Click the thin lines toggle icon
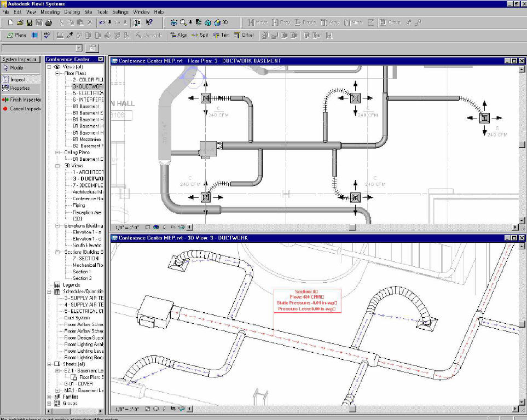Viewport: 527px width, 420px height. 198,22
